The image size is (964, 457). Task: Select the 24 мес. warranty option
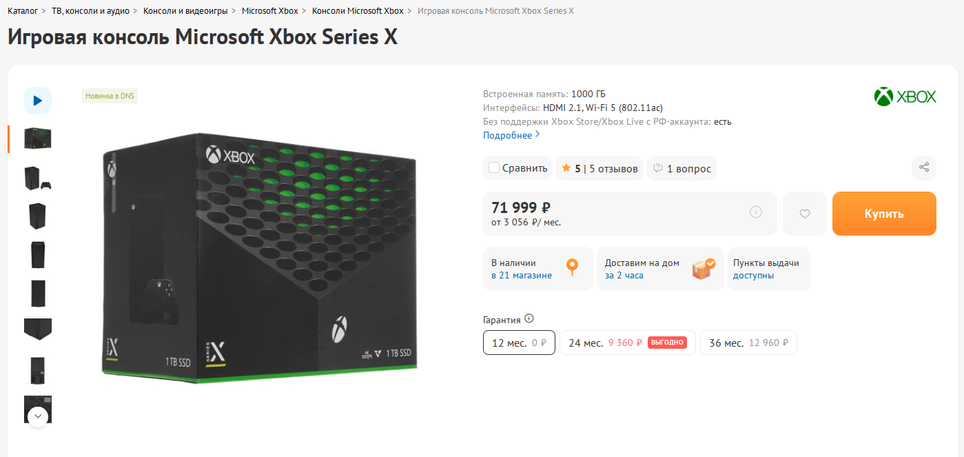(x=627, y=343)
